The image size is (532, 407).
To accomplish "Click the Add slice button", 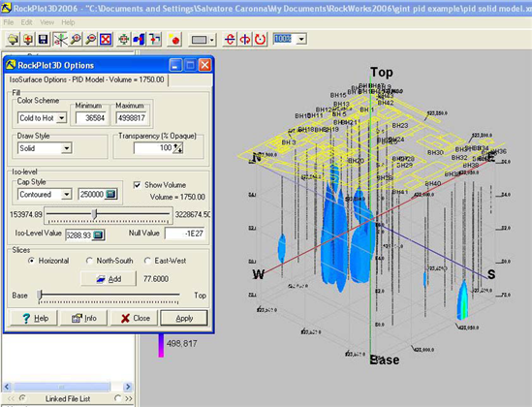I will (x=109, y=279).
